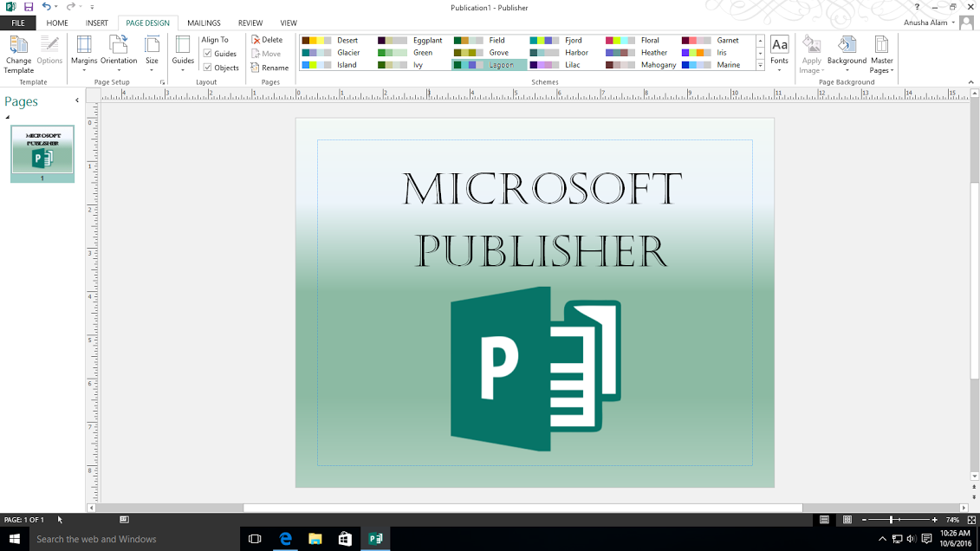
Task: Open Windows Store from taskbar
Action: 345,539
